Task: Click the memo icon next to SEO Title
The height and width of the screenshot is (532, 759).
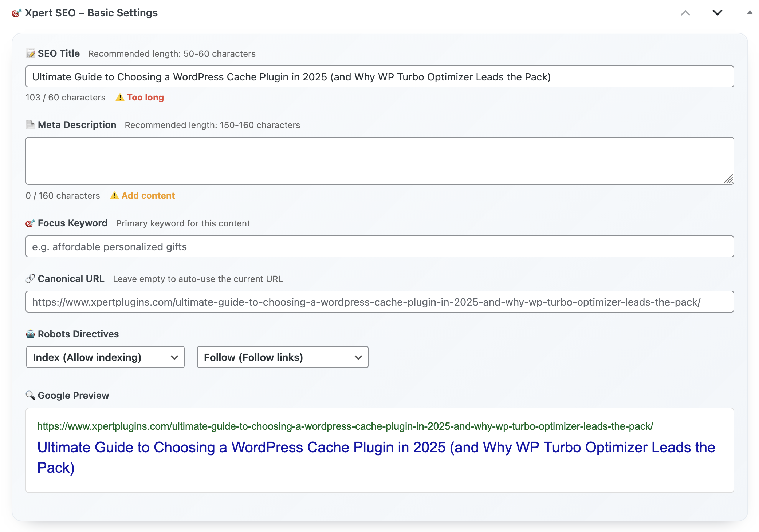Action: click(30, 53)
